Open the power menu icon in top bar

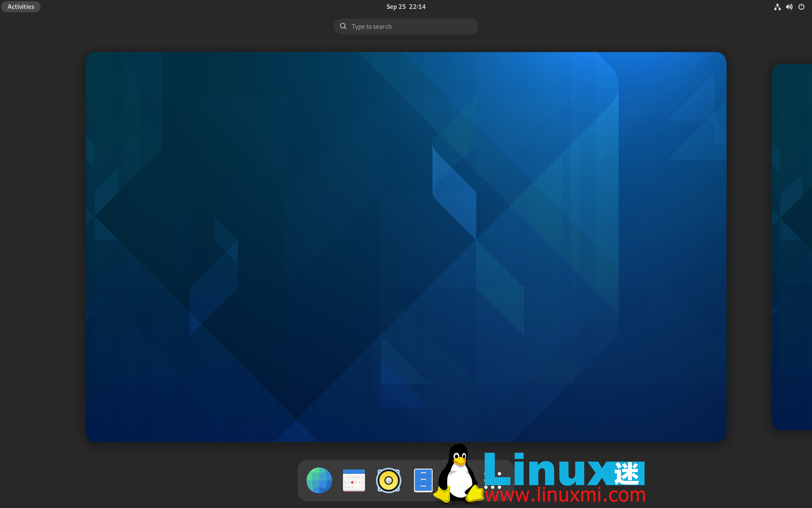point(801,7)
